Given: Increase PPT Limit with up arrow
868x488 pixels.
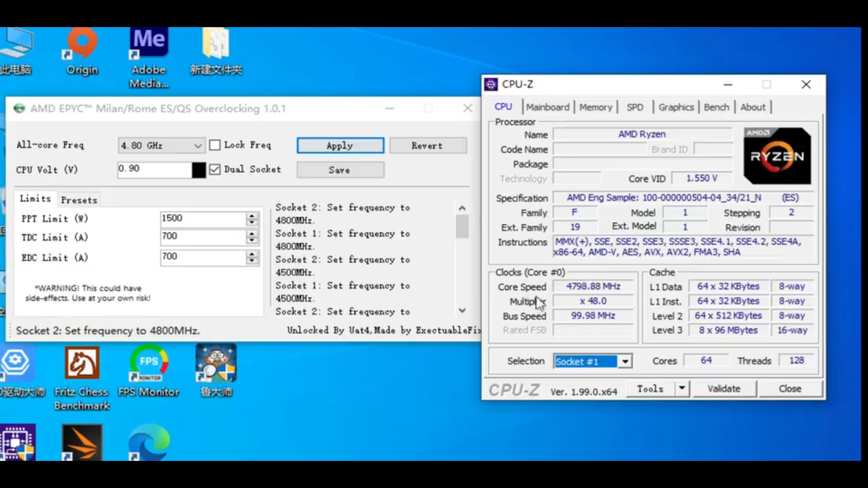Looking at the screenshot, I should [x=252, y=215].
